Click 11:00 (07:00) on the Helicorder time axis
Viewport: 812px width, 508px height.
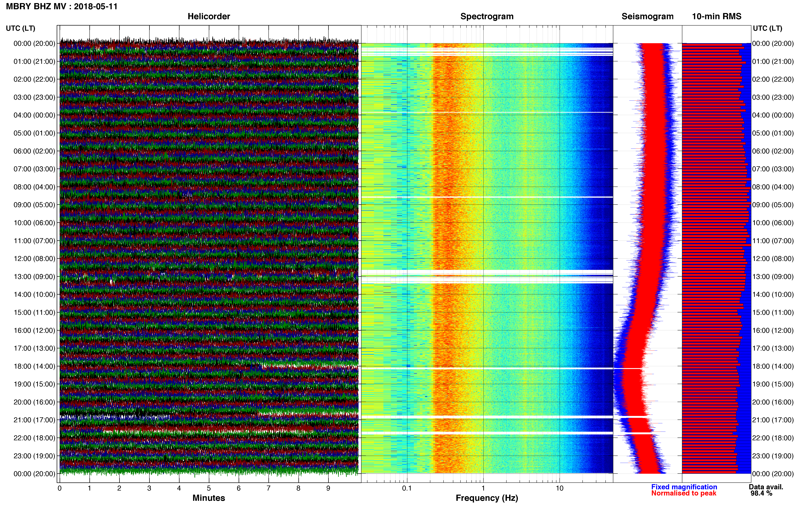click(34, 241)
